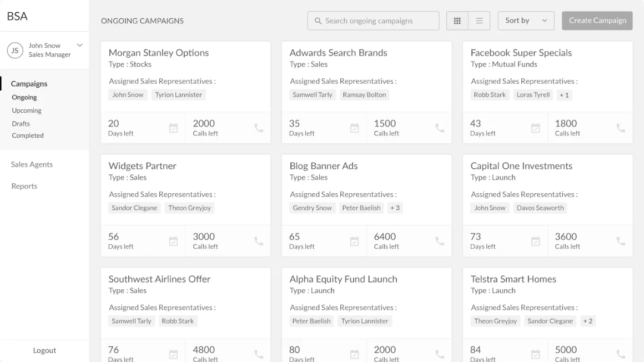Switch to grid view icon

[x=457, y=21]
